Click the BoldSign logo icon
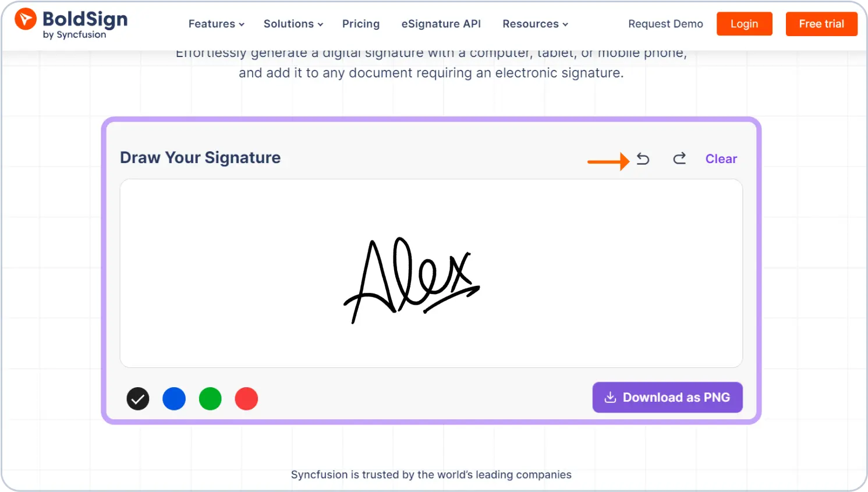The image size is (868, 492). click(x=26, y=19)
